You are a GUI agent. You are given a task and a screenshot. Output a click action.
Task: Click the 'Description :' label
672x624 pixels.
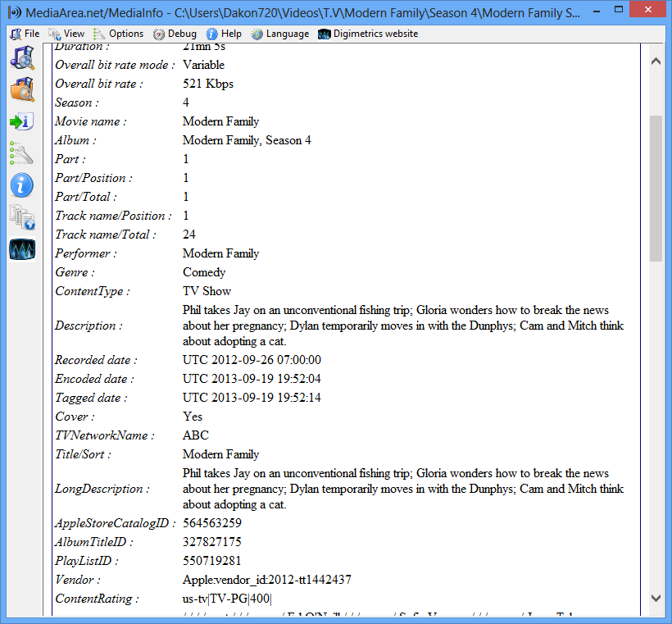coord(89,326)
